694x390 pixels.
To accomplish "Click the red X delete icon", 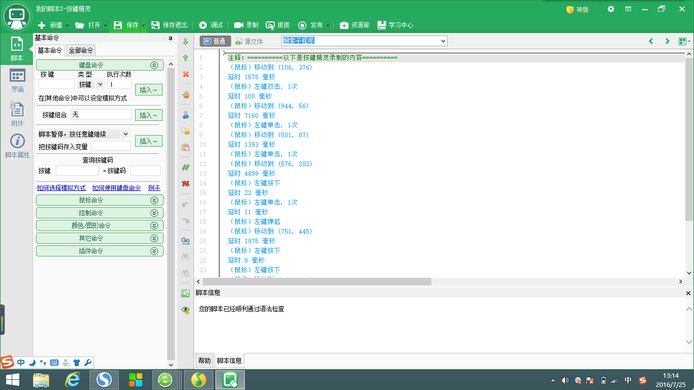I will click(x=185, y=74).
